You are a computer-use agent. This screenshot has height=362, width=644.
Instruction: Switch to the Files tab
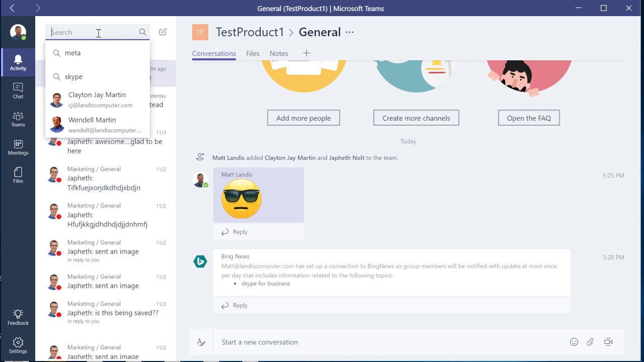(x=253, y=53)
